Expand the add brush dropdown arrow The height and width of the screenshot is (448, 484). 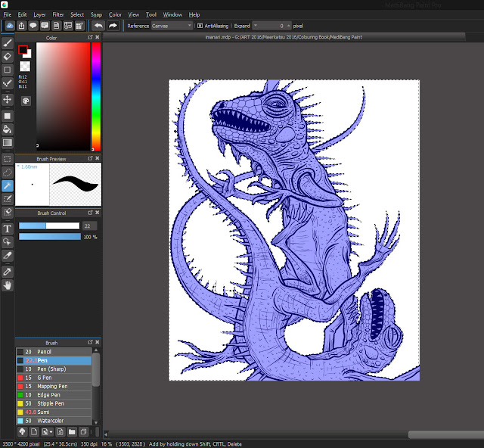point(52,434)
